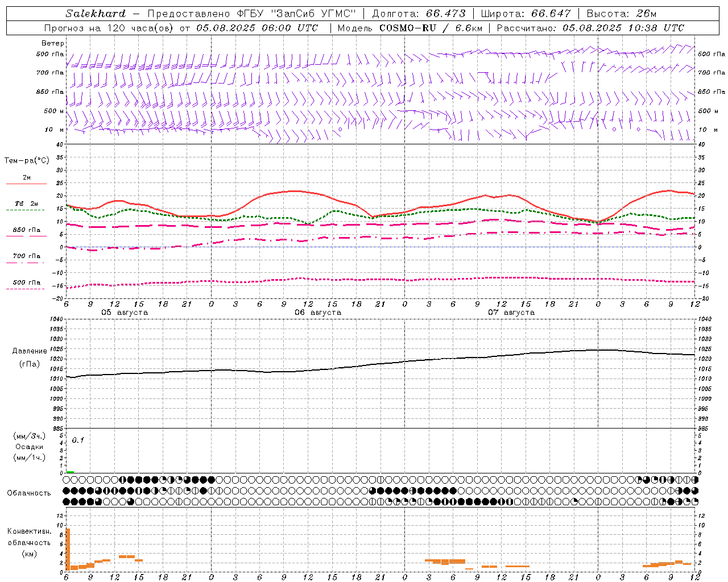
Task: Click the 10 м wind level label on left
Action: coord(55,130)
